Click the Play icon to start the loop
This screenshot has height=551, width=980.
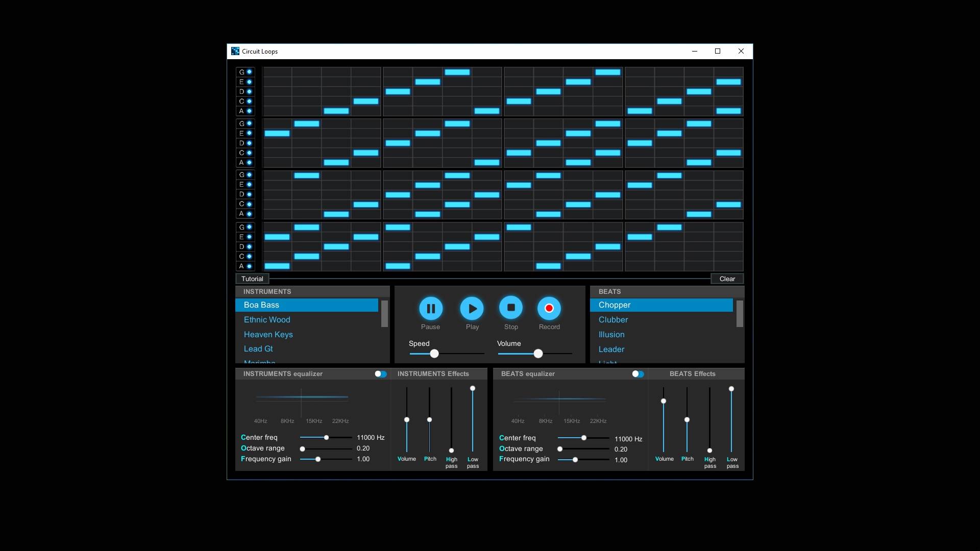(472, 308)
